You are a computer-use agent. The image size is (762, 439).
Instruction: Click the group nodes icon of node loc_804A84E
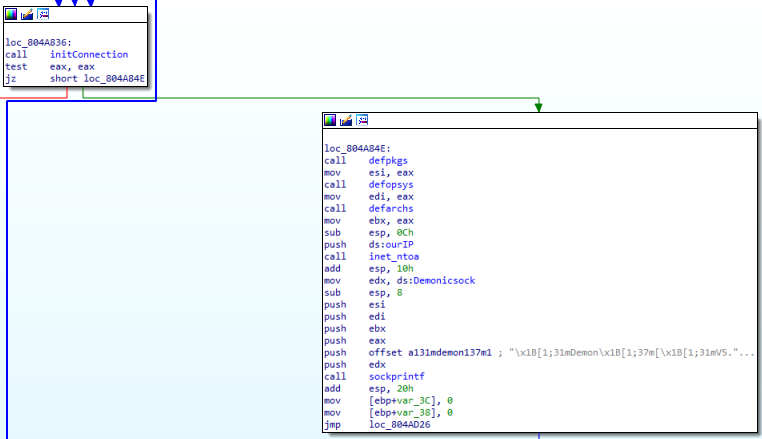[x=362, y=120]
